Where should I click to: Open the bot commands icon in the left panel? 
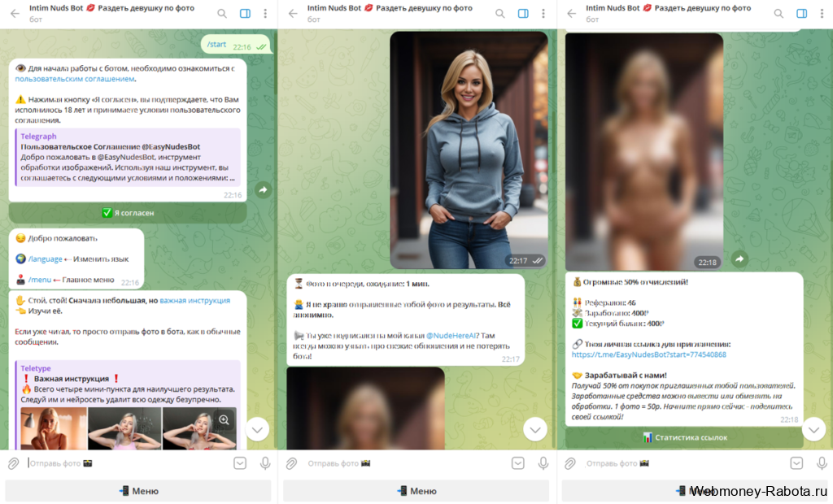[x=240, y=463]
